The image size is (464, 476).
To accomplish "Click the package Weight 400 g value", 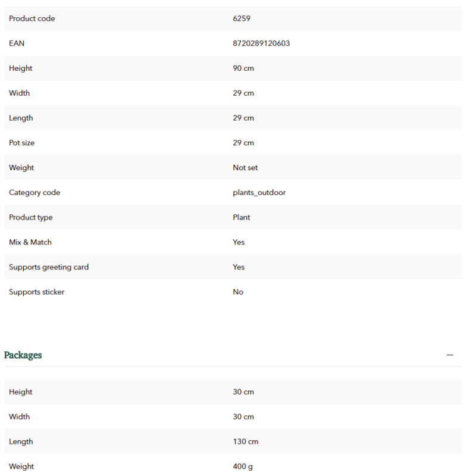I will pos(243,466).
